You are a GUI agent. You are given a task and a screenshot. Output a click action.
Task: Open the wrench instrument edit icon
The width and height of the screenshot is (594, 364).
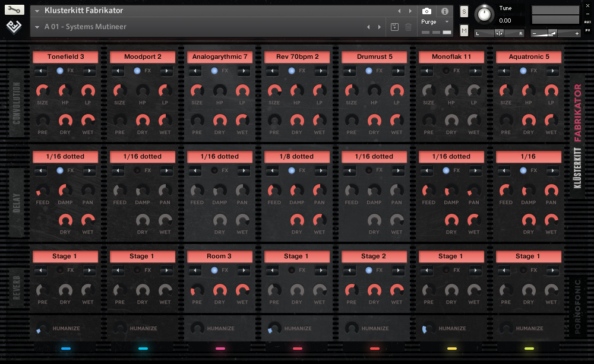point(14,10)
